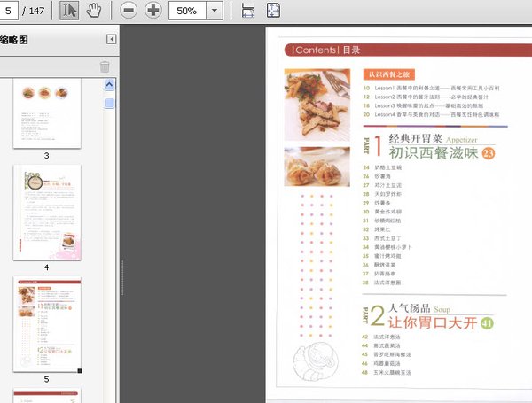532x403 pixels.
Task: Activate the Hand pan tool
Action: point(93,11)
